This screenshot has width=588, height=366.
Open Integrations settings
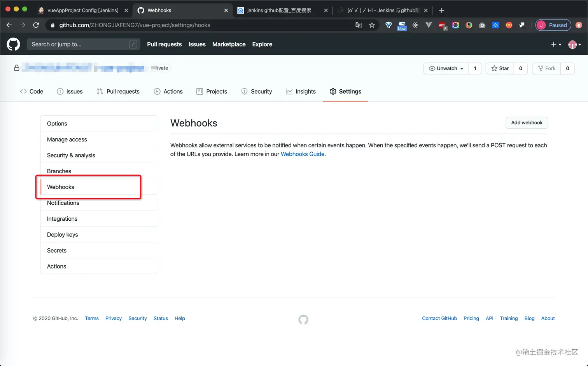pyautogui.click(x=98, y=219)
